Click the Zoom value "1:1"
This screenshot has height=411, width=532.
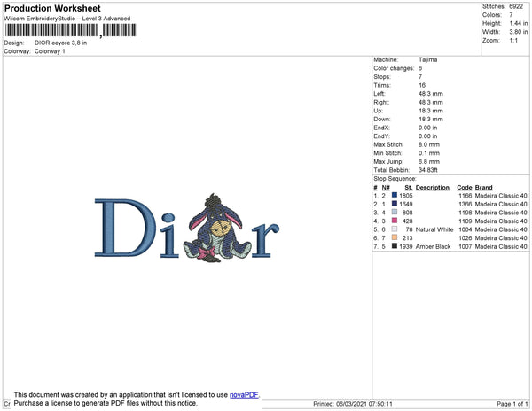513,41
